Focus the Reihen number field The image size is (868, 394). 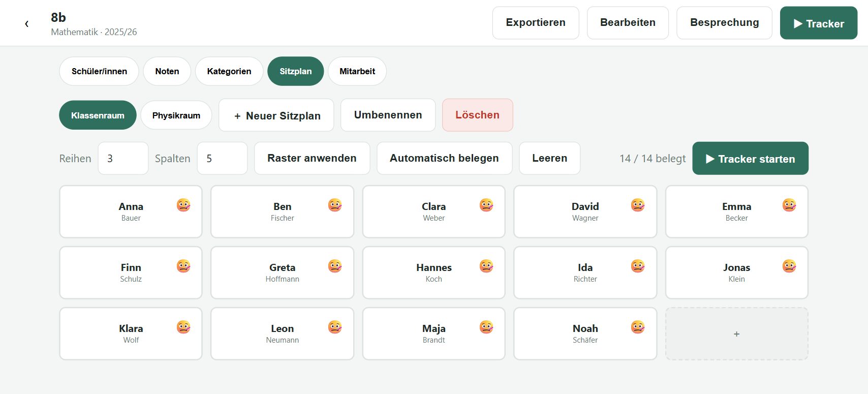(x=123, y=158)
